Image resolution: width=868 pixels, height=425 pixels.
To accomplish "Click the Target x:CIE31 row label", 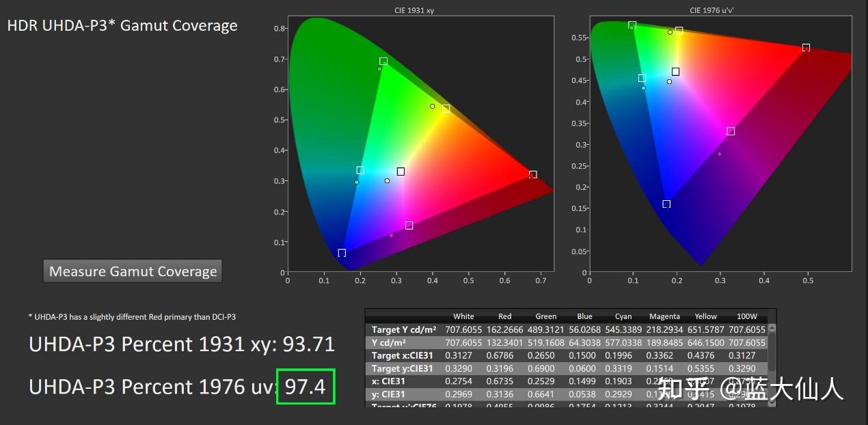I will point(402,355).
